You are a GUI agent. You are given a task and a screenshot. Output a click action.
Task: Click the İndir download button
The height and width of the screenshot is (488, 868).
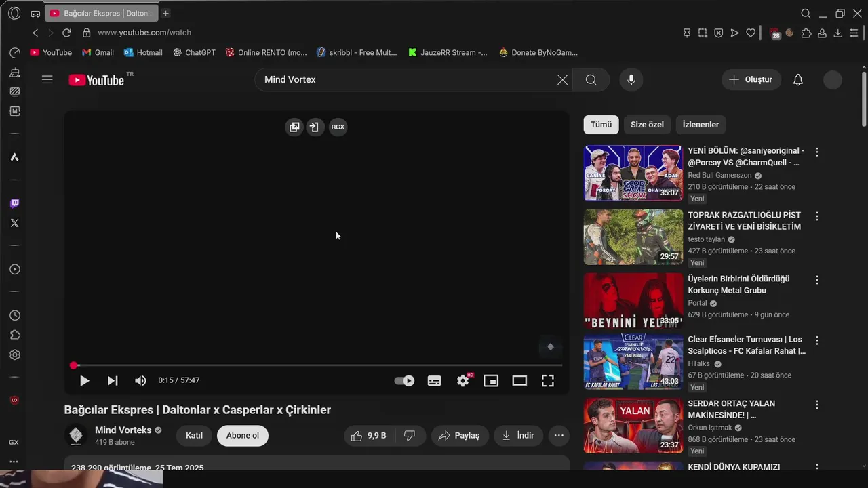518,436
